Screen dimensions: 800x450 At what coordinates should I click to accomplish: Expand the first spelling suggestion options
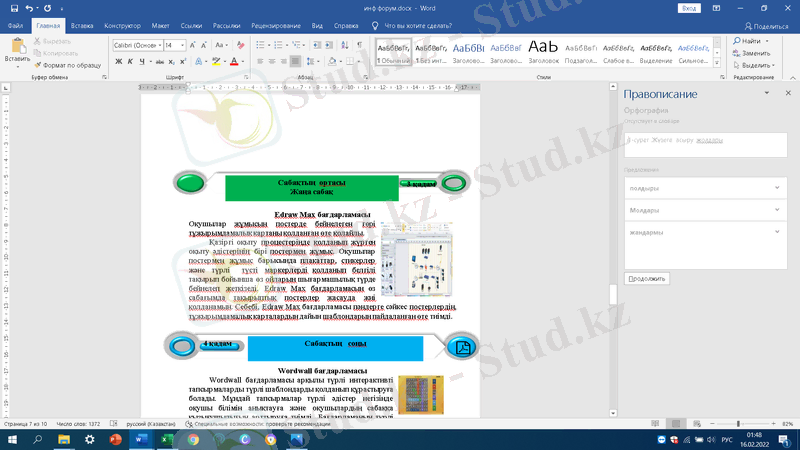click(x=776, y=188)
